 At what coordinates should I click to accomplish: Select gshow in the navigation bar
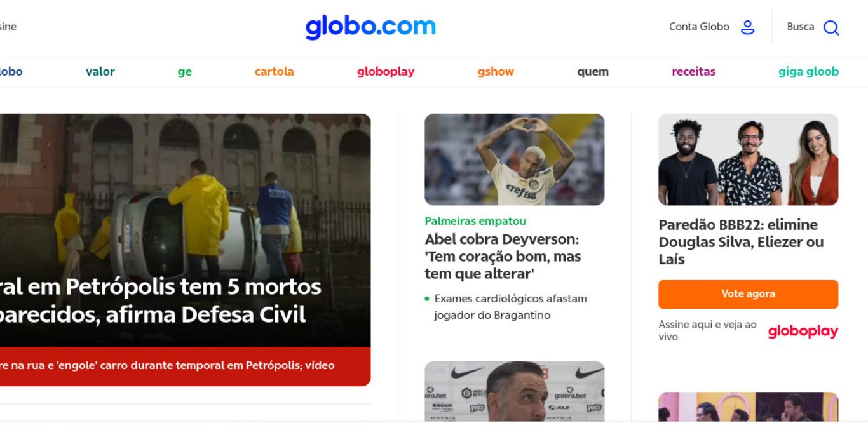[496, 72]
